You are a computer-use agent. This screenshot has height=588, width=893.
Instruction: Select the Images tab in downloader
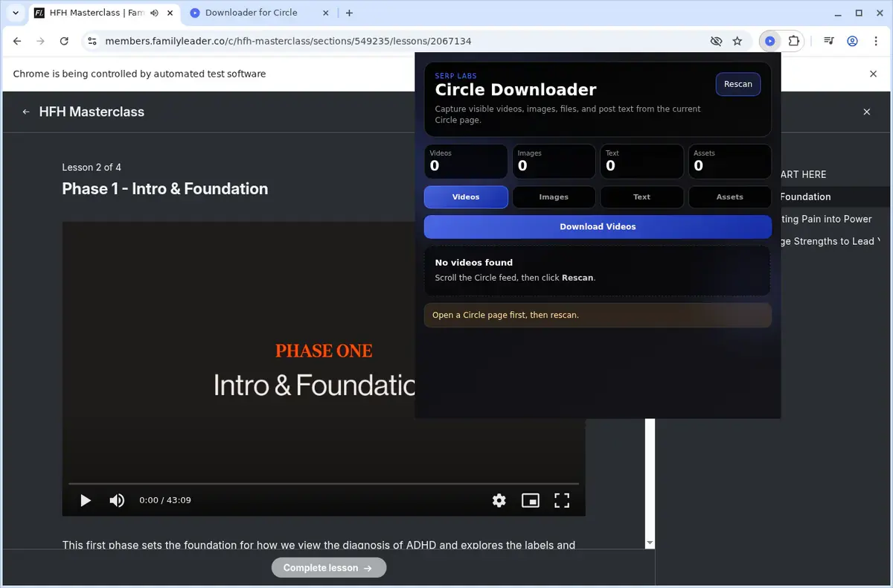[x=554, y=197]
